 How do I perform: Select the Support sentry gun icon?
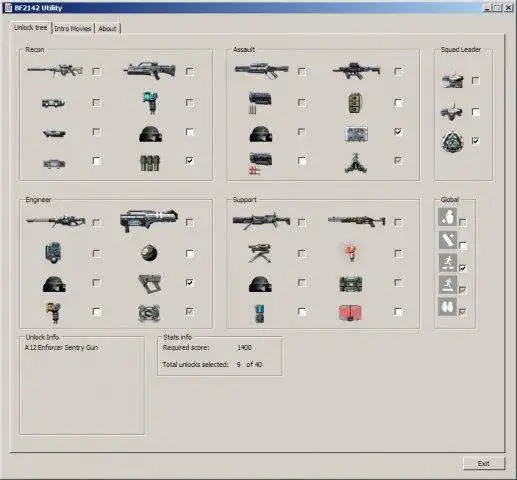coord(259,253)
